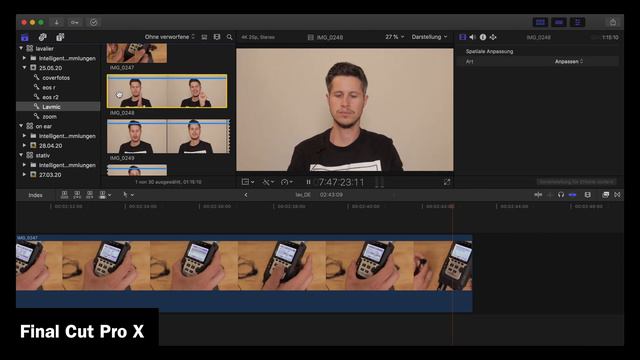640x360 pixels.
Task: Open the share inspector icon
Action: pyautogui.click(x=493, y=37)
